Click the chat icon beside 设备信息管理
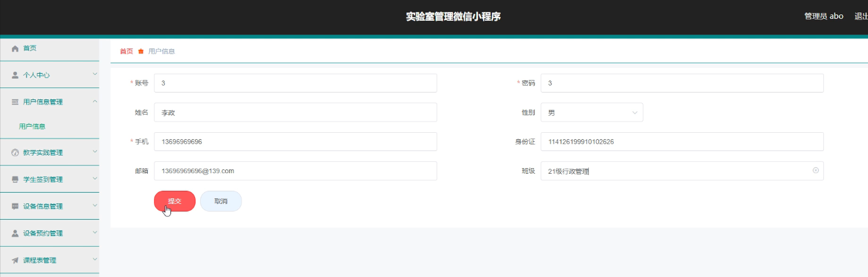Viewport: 868px width, 277px height. pos(15,206)
